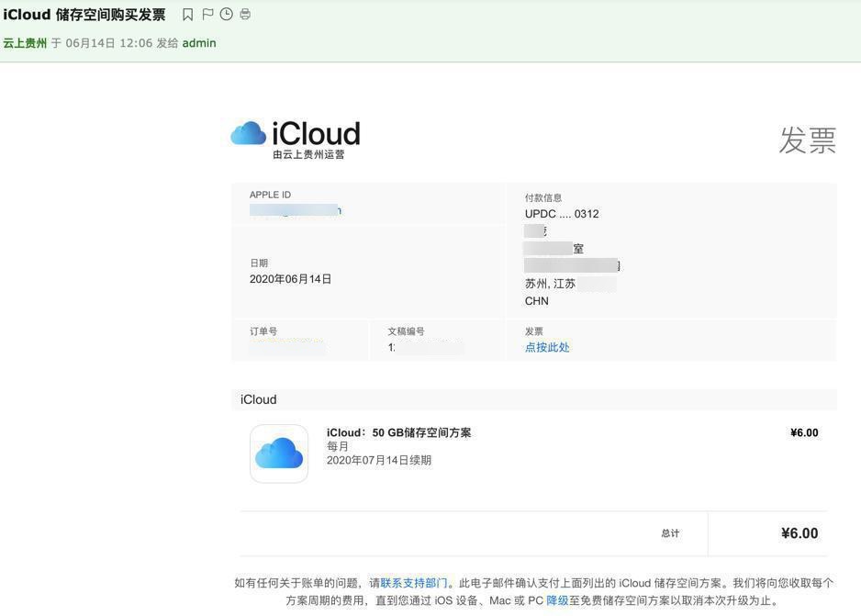
Task: Open the 联系支持部门 link
Action: [x=413, y=583]
